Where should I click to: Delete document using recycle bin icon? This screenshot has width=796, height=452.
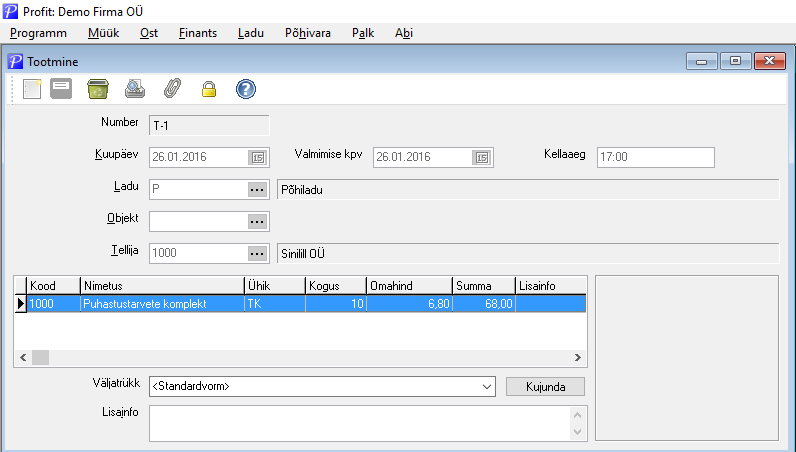[x=98, y=89]
